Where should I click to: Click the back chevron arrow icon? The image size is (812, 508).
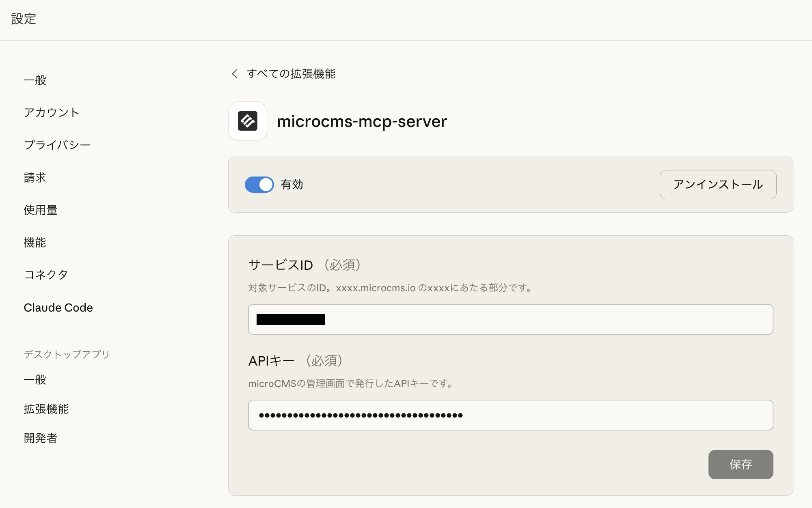[235, 74]
